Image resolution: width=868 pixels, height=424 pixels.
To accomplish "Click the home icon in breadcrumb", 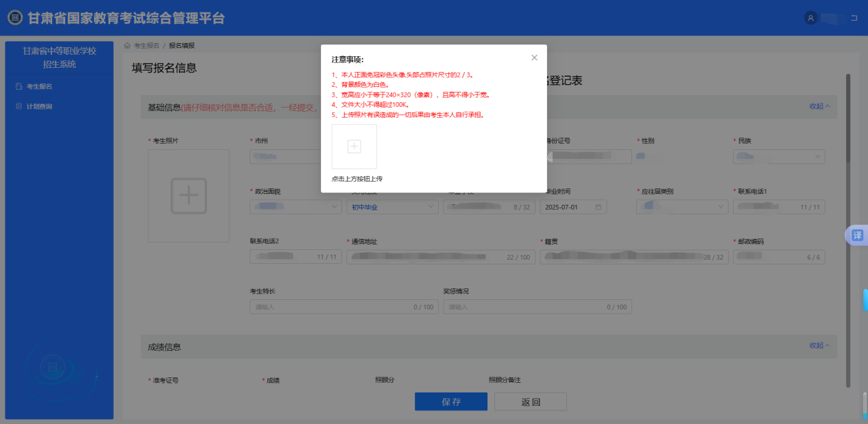I will pyautogui.click(x=128, y=45).
